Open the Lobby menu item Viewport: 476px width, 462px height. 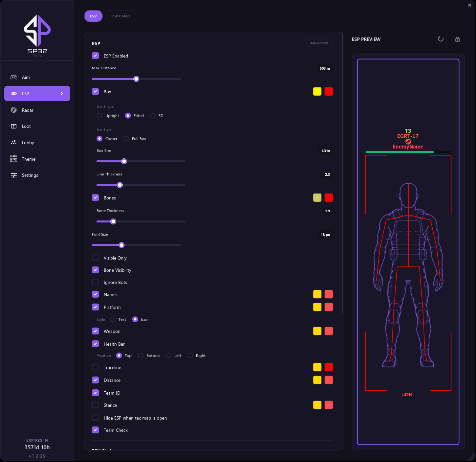37,143
